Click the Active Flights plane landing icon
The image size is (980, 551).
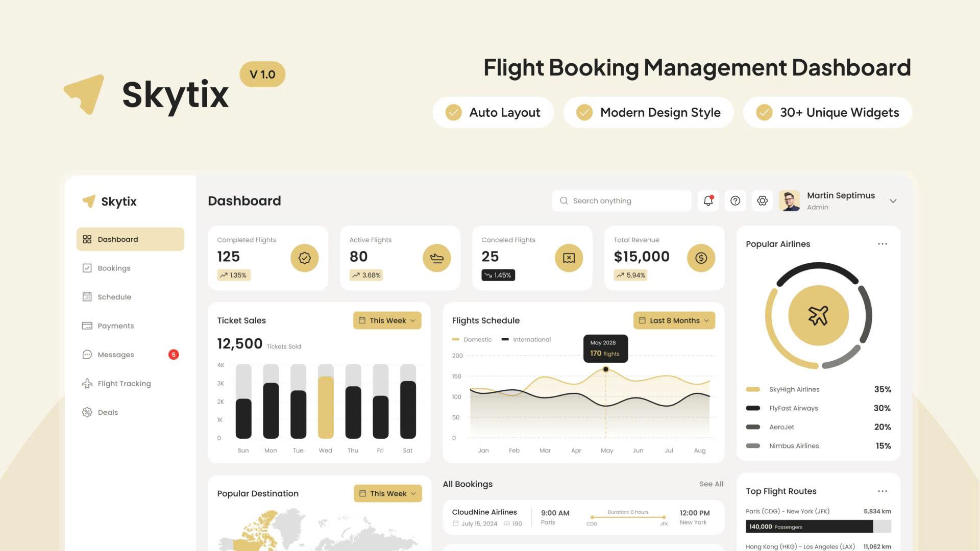(x=437, y=258)
